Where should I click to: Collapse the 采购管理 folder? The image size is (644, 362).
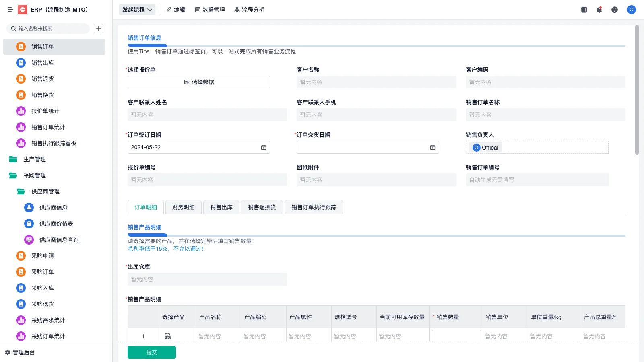tap(13, 175)
